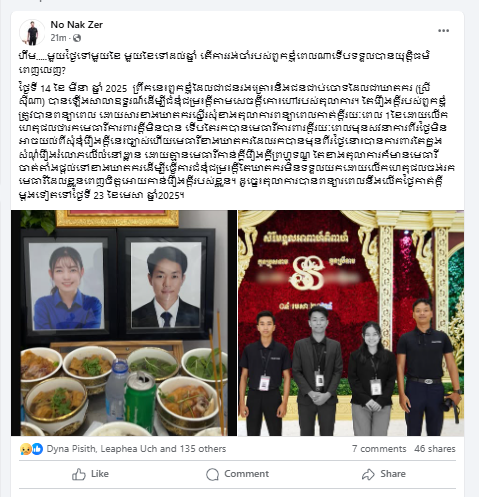Click the public globe audience icon
This screenshot has height=497, width=479.
pyautogui.click(x=77, y=38)
